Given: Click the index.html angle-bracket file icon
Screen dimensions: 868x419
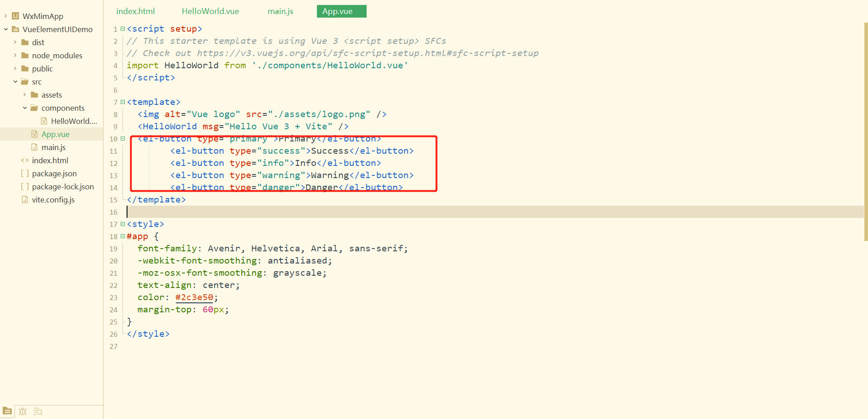Looking at the screenshot, I should click(x=25, y=160).
